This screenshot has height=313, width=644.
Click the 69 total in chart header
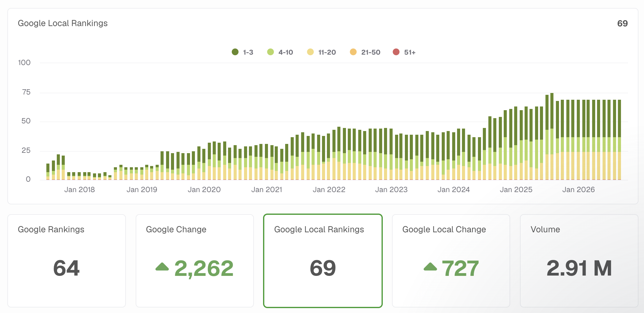tap(622, 23)
